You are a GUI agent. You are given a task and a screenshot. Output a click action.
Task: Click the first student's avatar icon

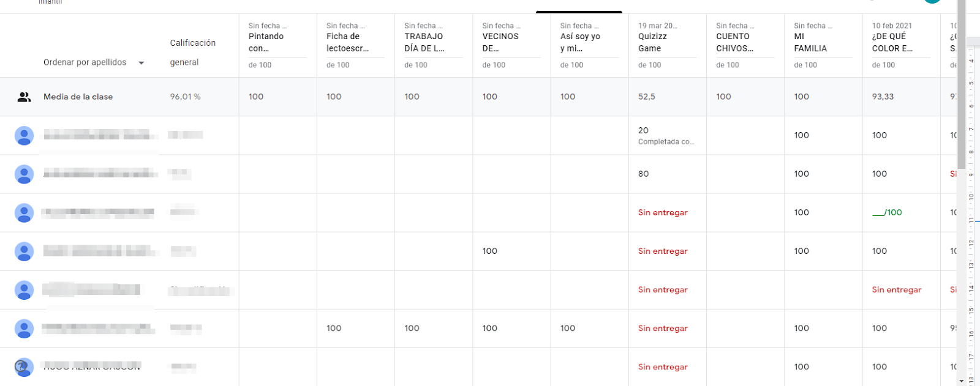(24, 135)
